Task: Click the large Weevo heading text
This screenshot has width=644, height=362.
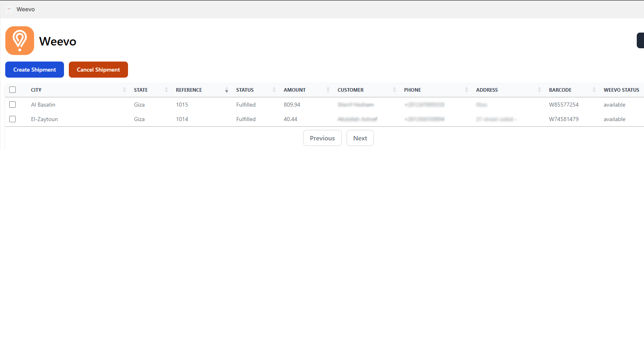Action: 58,41
